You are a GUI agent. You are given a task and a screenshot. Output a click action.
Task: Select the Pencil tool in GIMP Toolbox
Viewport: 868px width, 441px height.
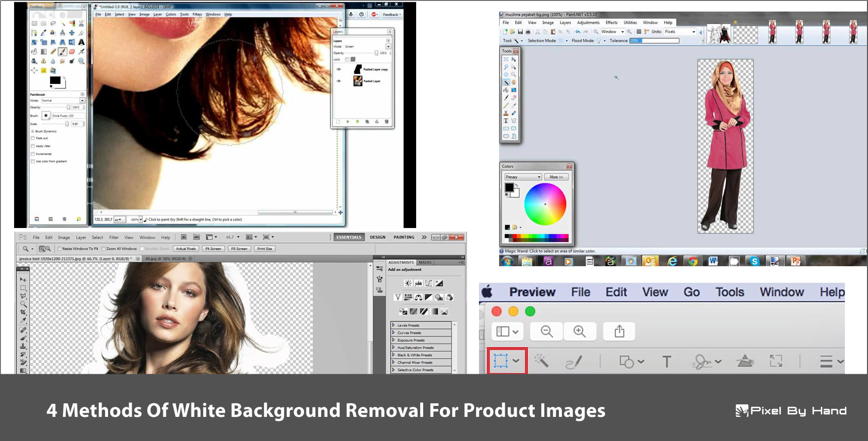tap(53, 51)
